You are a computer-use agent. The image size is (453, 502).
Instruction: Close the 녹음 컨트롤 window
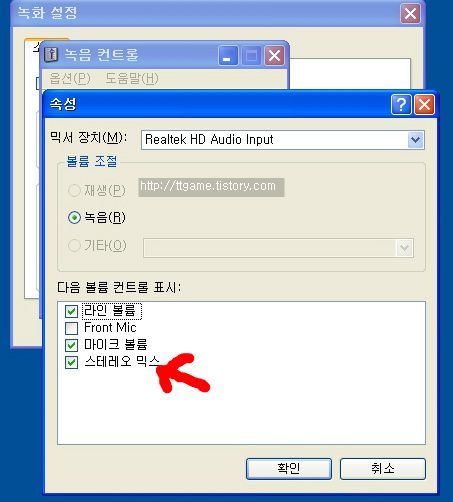[274, 55]
